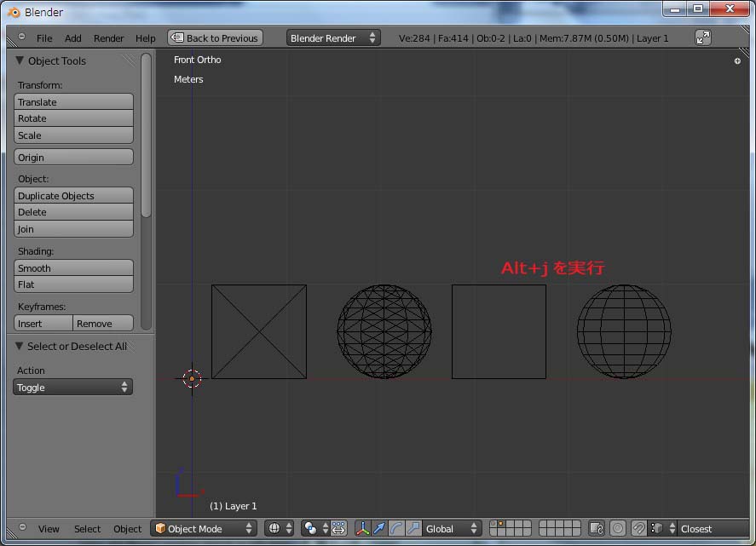This screenshot has height=546, width=756.
Task: Click the Translate button
Action: (x=74, y=101)
